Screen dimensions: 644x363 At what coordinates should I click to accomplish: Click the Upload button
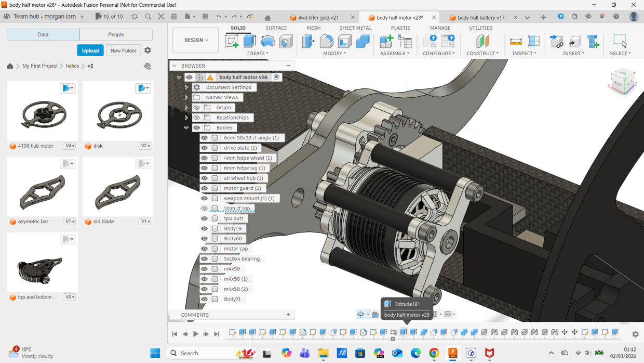coord(90,50)
